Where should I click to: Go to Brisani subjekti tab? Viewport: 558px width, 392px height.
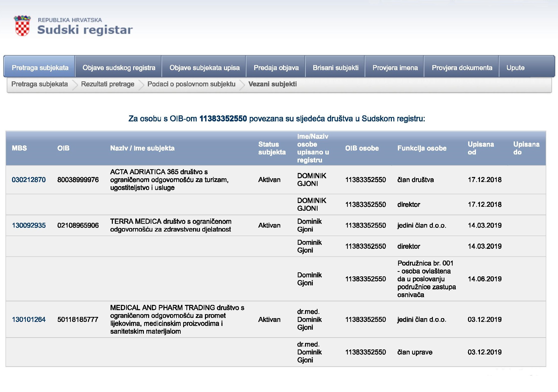pyautogui.click(x=335, y=68)
